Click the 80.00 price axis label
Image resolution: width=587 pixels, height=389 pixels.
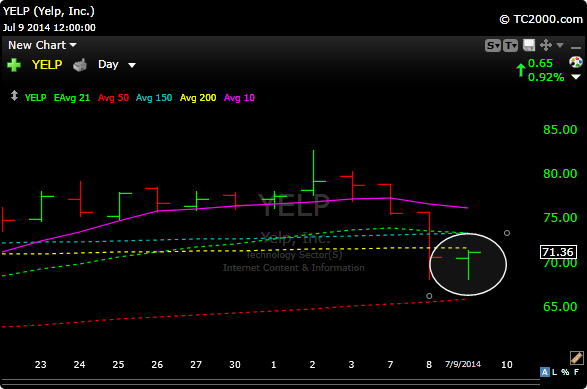click(x=560, y=173)
